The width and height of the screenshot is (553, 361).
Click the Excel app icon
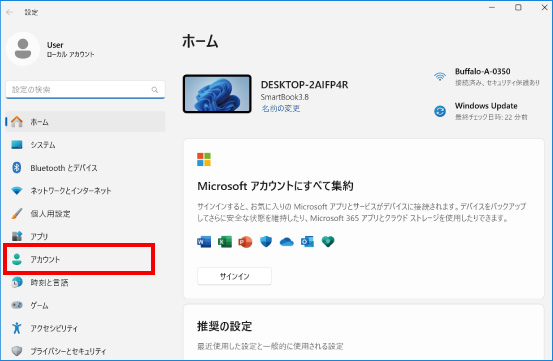point(225,242)
